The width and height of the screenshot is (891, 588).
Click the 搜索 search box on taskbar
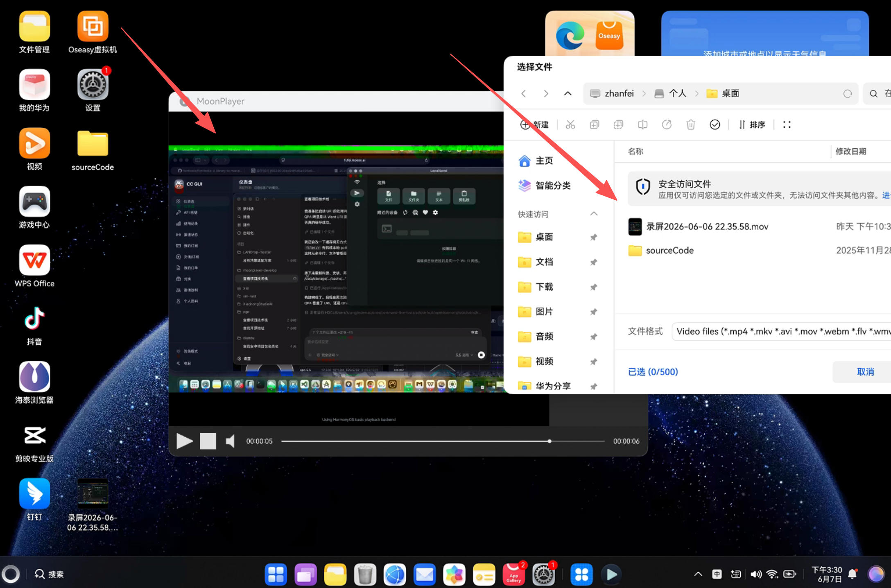pos(49,574)
